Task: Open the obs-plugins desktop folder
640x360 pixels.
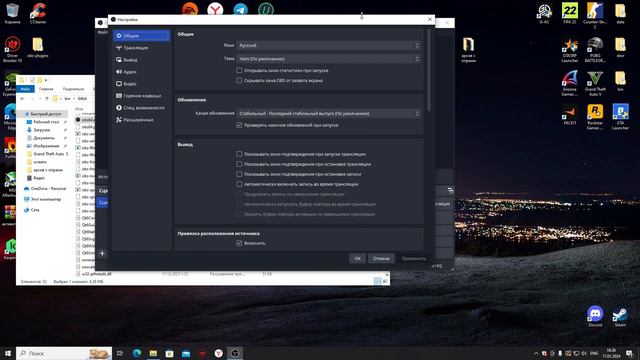Action: coord(38,47)
